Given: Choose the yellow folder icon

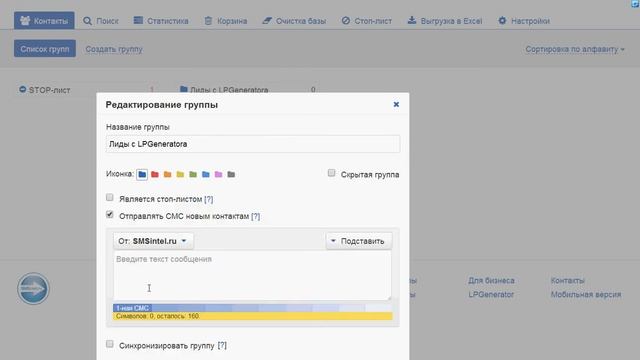Looking at the screenshot, I should pos(180,175).
